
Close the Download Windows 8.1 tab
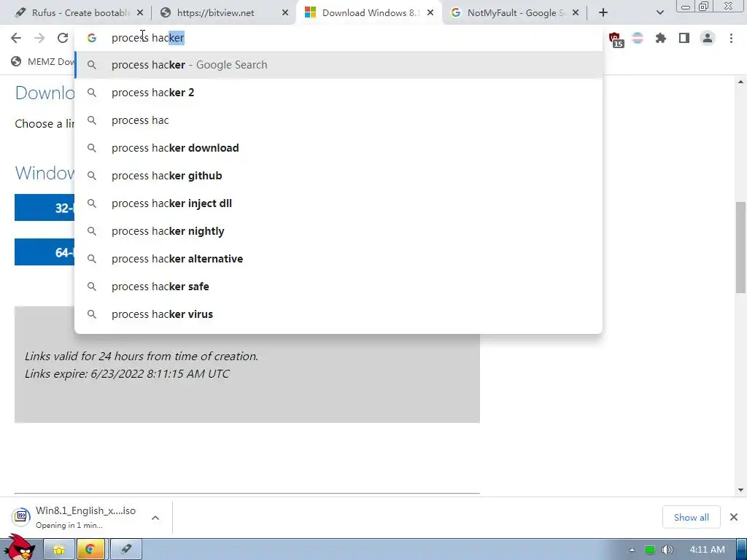430,13
